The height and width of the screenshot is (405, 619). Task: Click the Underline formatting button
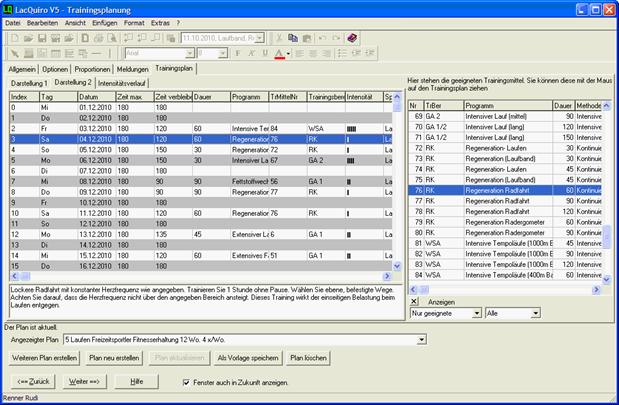point(264,52)
